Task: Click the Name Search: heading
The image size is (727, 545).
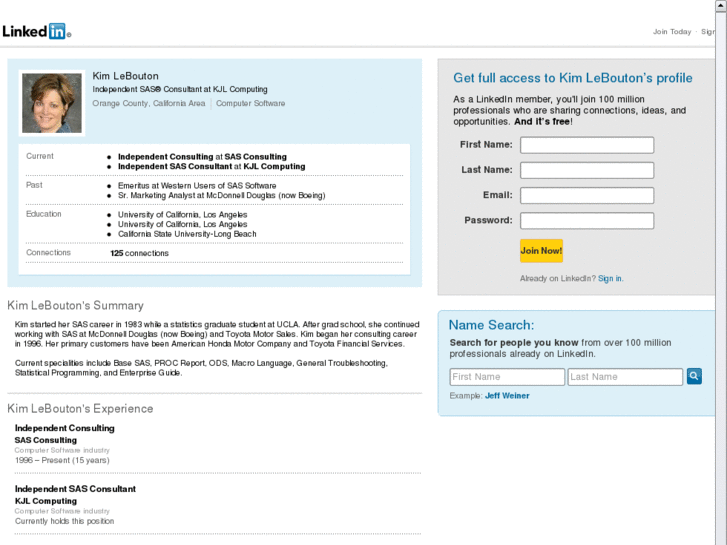Action: (491, 325)
